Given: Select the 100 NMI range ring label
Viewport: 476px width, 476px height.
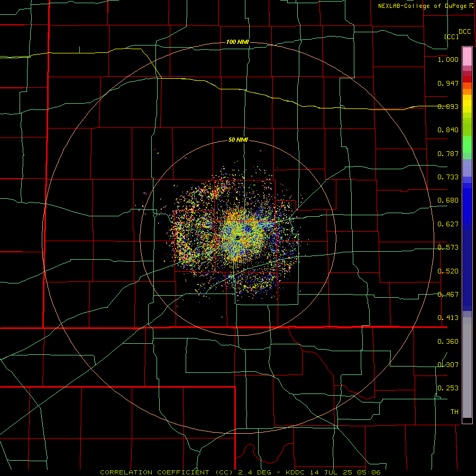Looking at the screenshot, I should (x=237, y=42).
